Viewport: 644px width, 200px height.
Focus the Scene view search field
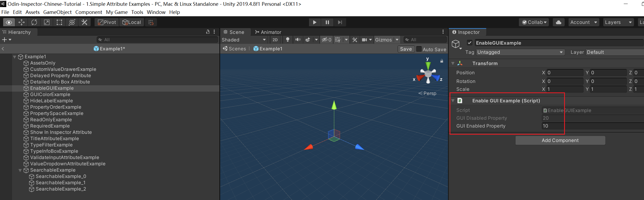(425, 40)
